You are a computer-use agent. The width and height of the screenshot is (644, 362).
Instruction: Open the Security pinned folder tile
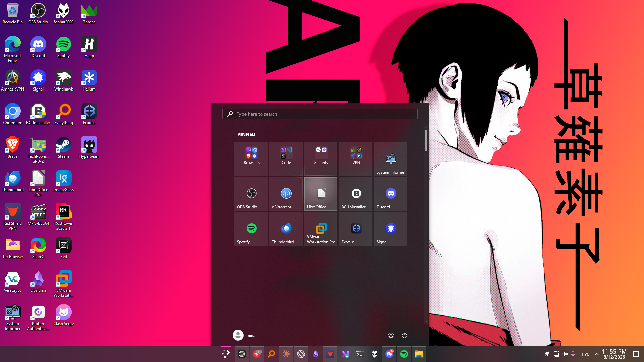click(321, 159)
